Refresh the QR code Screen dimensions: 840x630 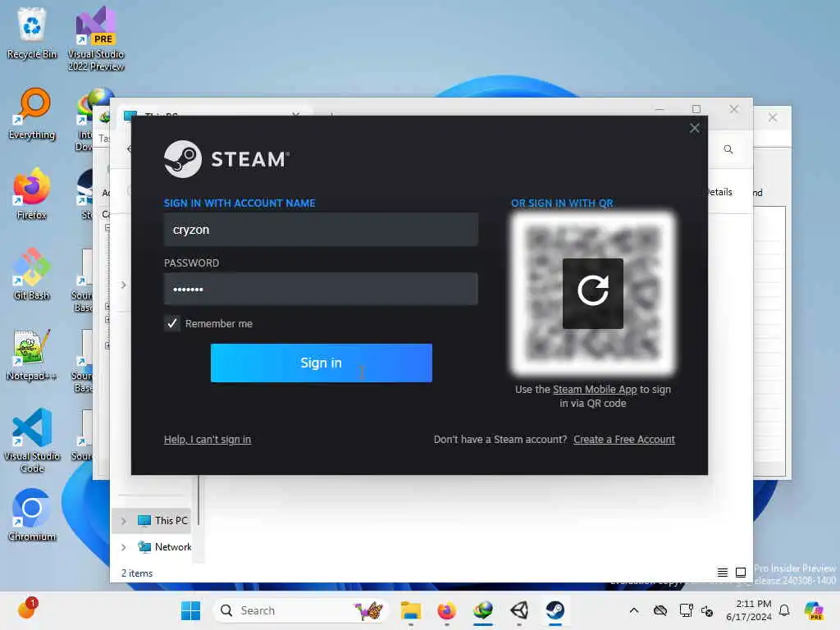tap(592, 293)
